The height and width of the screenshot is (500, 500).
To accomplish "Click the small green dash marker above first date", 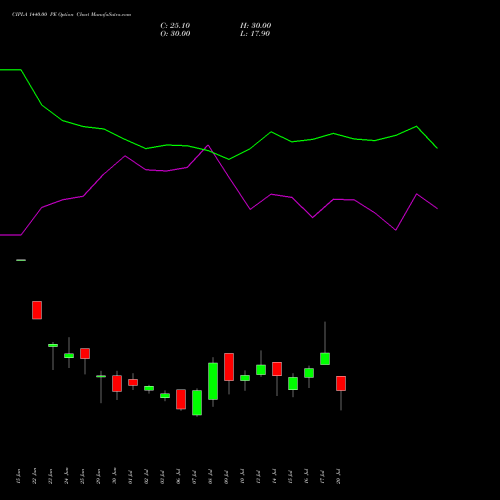I will tap(21, 260).
